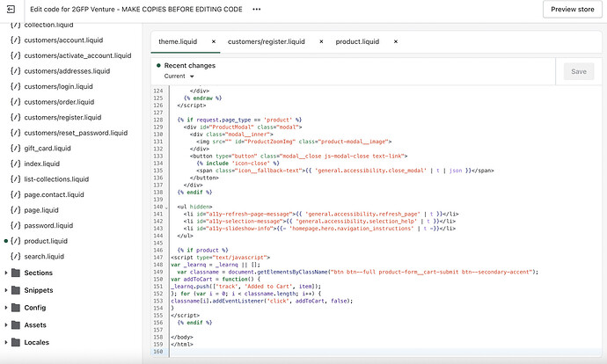Screen dimensions: 607x364
Task: Open the three-dot more actions menu
Action: 256,9
